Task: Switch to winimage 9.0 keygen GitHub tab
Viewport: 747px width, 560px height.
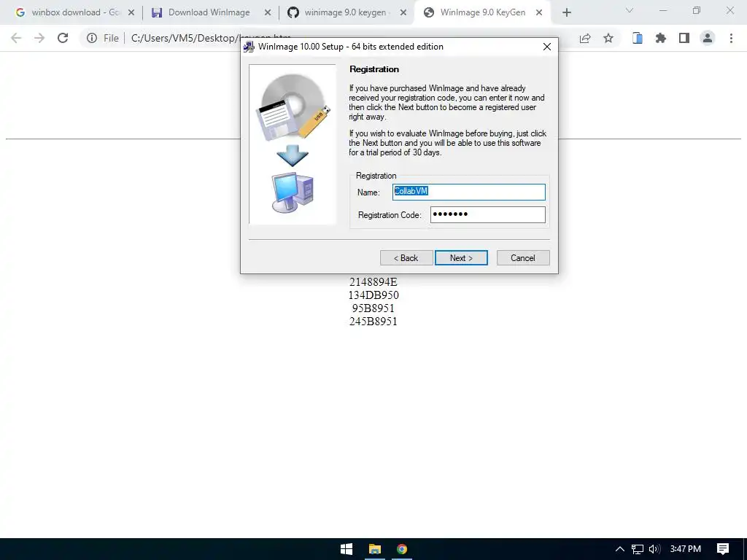Action: pos(345,12)
